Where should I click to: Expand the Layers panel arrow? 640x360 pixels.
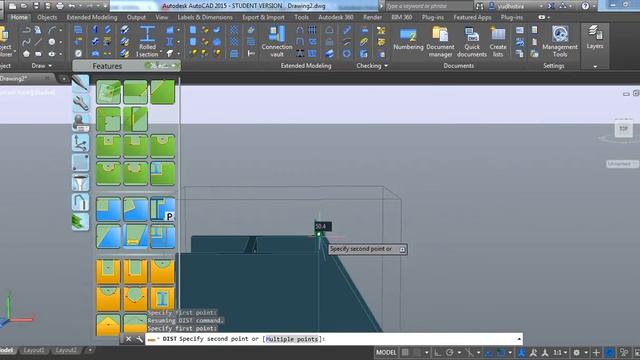[x=595, y=66]
